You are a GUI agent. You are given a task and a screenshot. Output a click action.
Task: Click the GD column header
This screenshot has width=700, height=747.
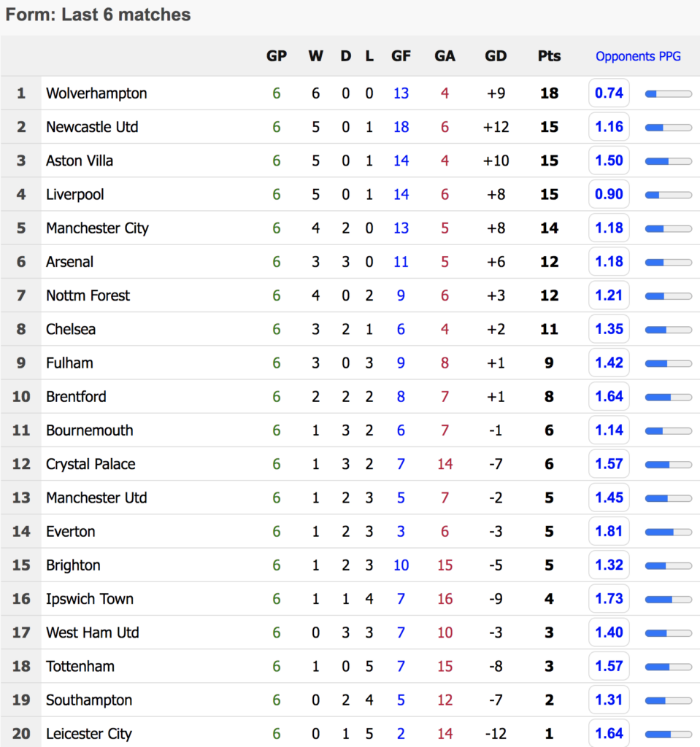(496, 56)
